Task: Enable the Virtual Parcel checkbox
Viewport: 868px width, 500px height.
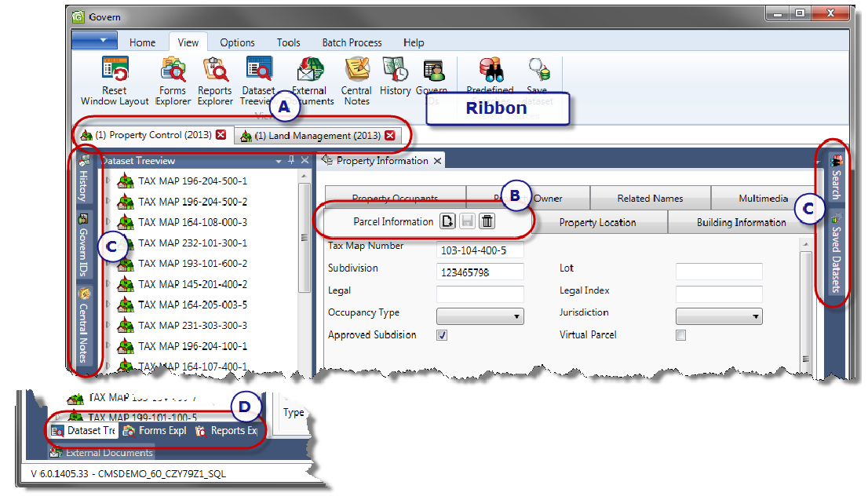Action: point(681,335)
